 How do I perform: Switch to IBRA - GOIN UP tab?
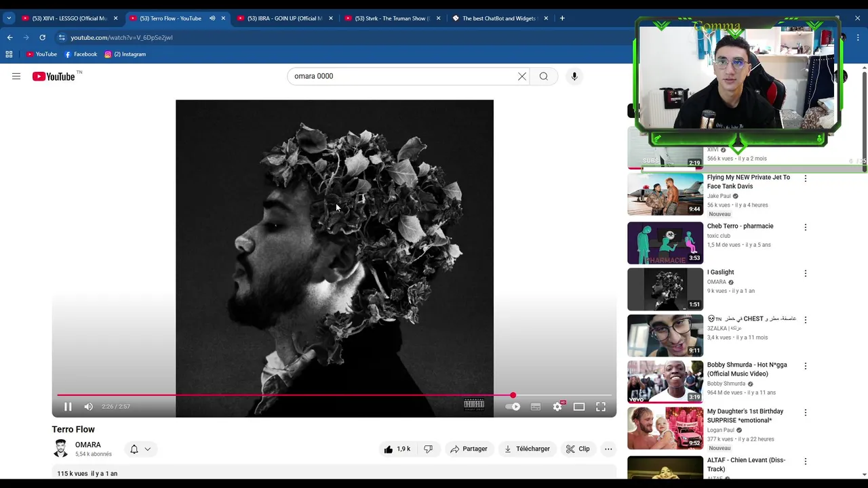click(285, 18)
